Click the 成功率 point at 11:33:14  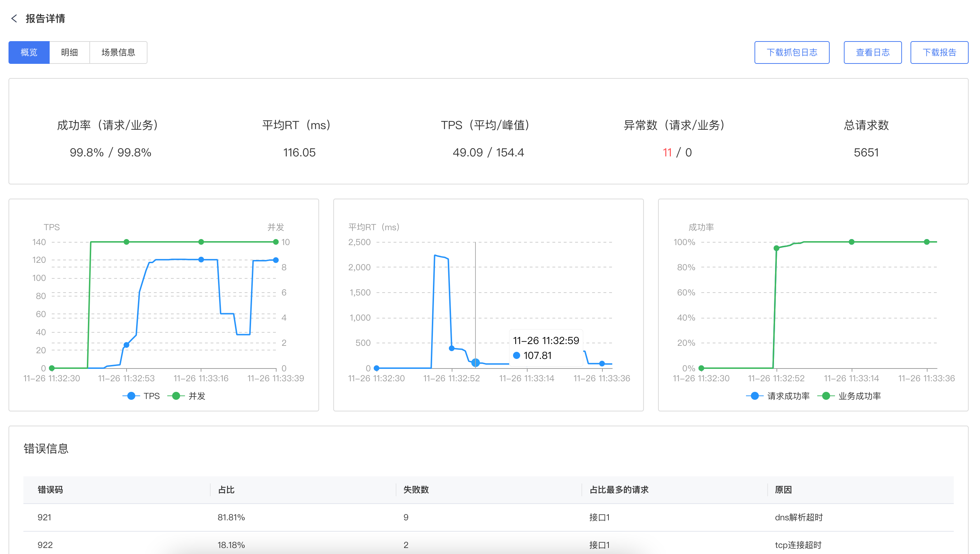(x=851, y=242)
